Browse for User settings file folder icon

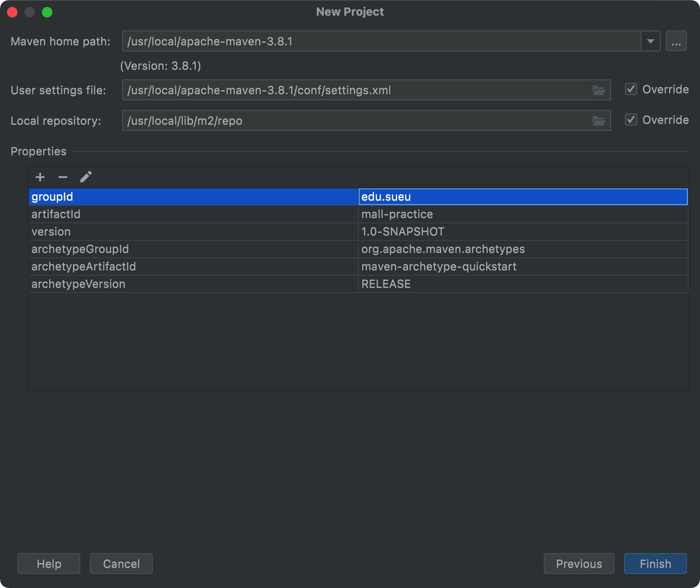[x=599, y=90]
